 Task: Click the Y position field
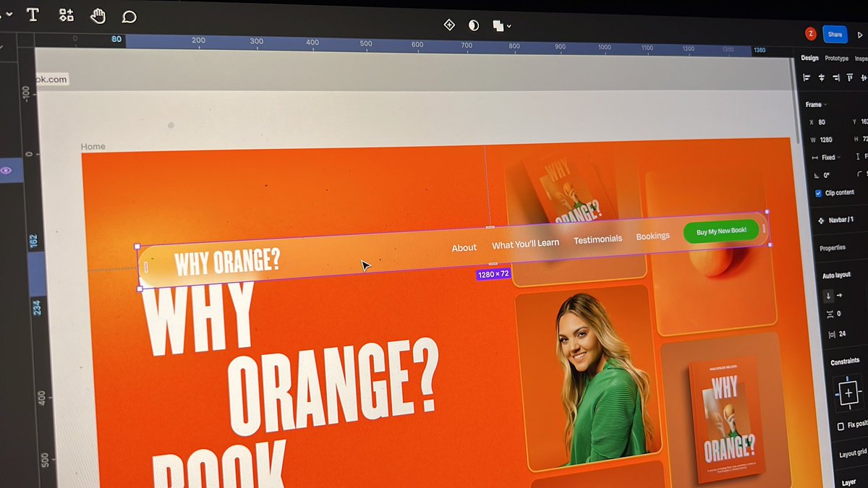point(859,122)
